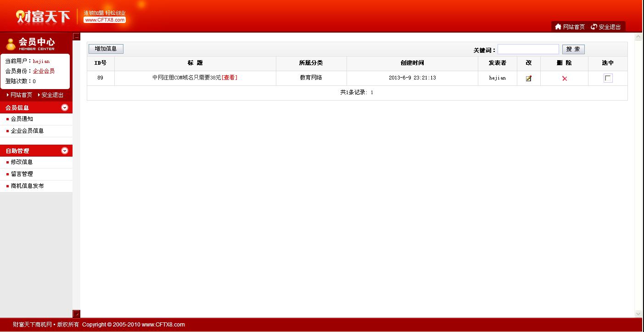Open the 留言管理 menu item

(21, 174)
